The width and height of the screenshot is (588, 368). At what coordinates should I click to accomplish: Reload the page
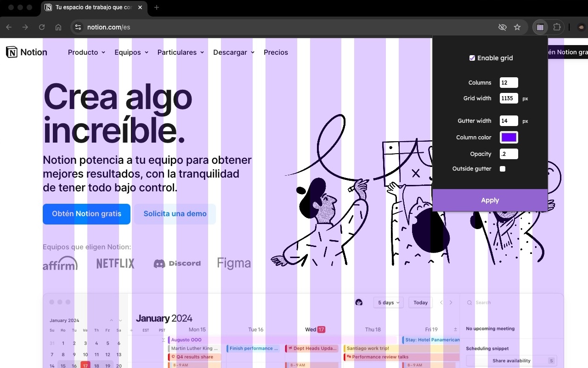click(x=42, y=27)
